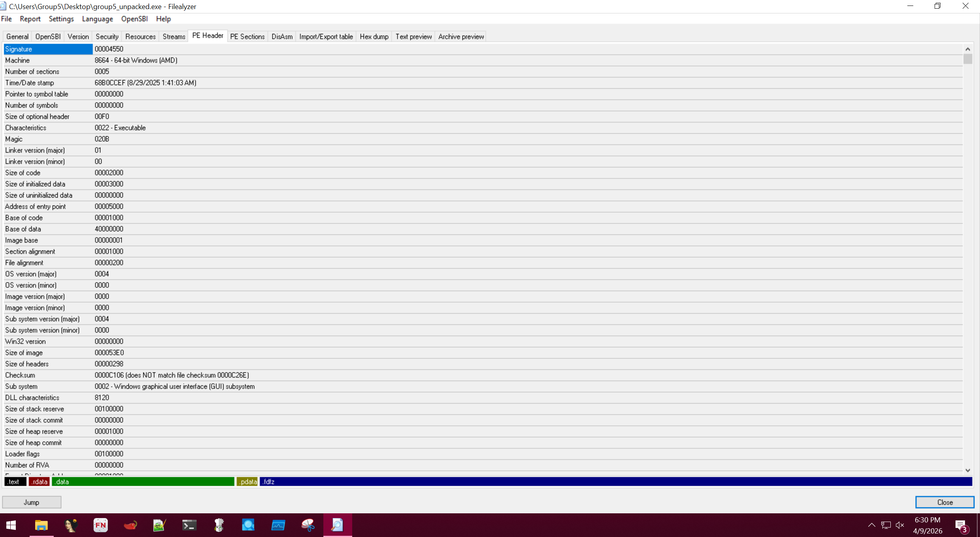Launch FakeNet FN taskbar icon
Image resolution: width=980 pixels, height=537 pixels.
pyautogui.click(x=101, y=525)
